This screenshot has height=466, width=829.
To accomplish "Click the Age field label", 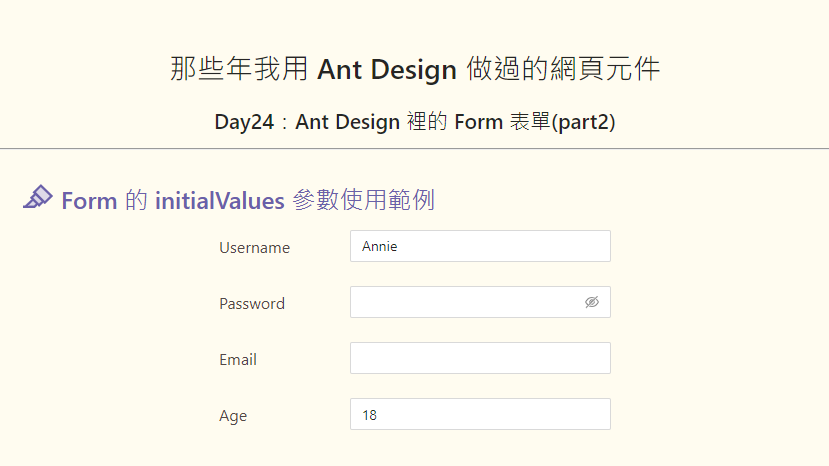I will tap(233, 416).
